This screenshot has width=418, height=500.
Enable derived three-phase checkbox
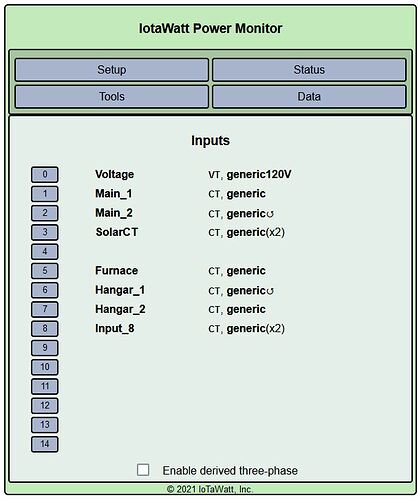(143, 470)
